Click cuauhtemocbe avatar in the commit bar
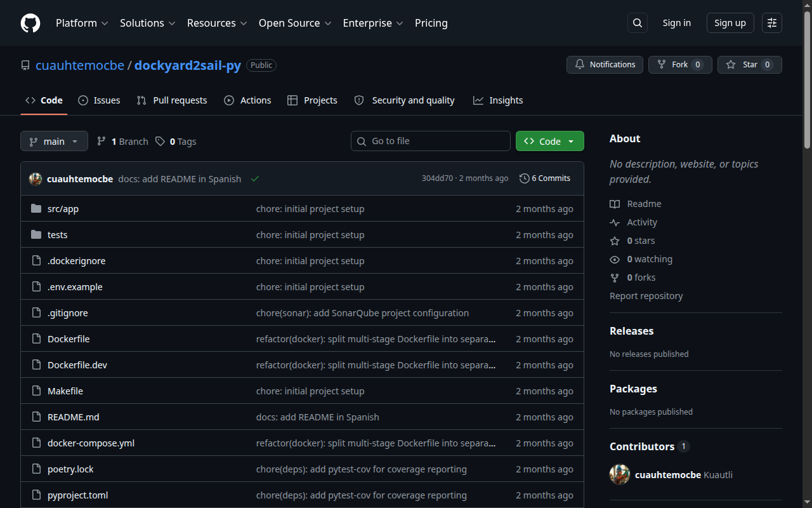Viewport: 812px width, 508px height. [36, 179]
